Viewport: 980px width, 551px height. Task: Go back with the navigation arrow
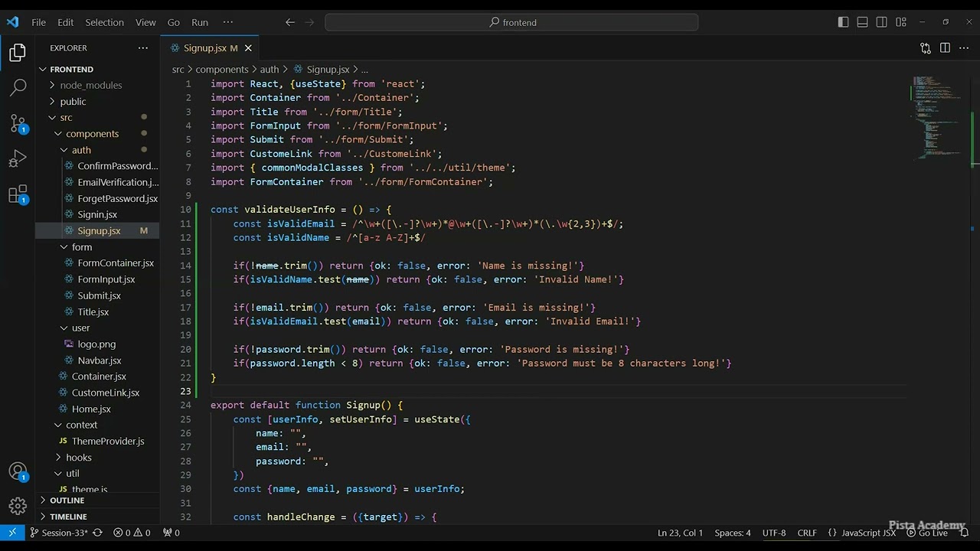pyautogui.click(x=290, y=22)
